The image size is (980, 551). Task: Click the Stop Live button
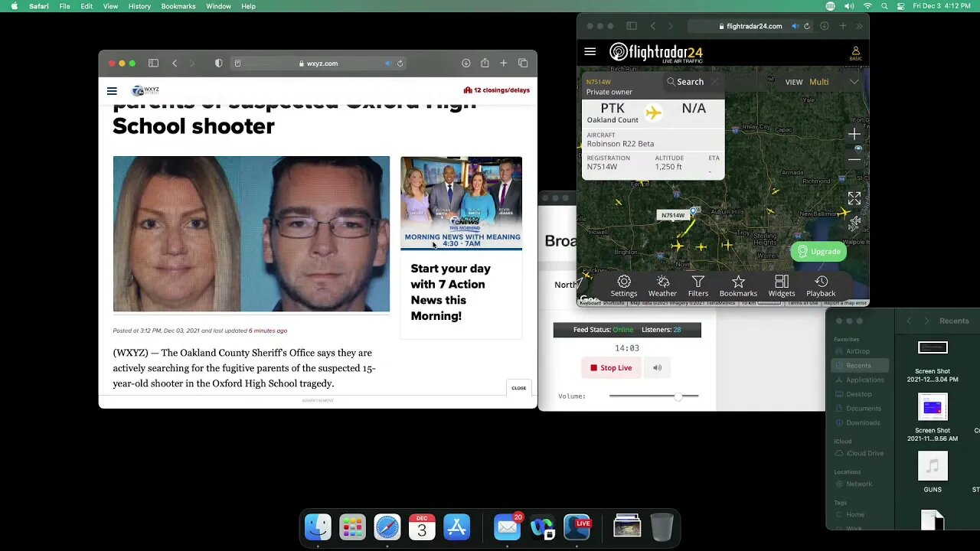tap(610, 368)
